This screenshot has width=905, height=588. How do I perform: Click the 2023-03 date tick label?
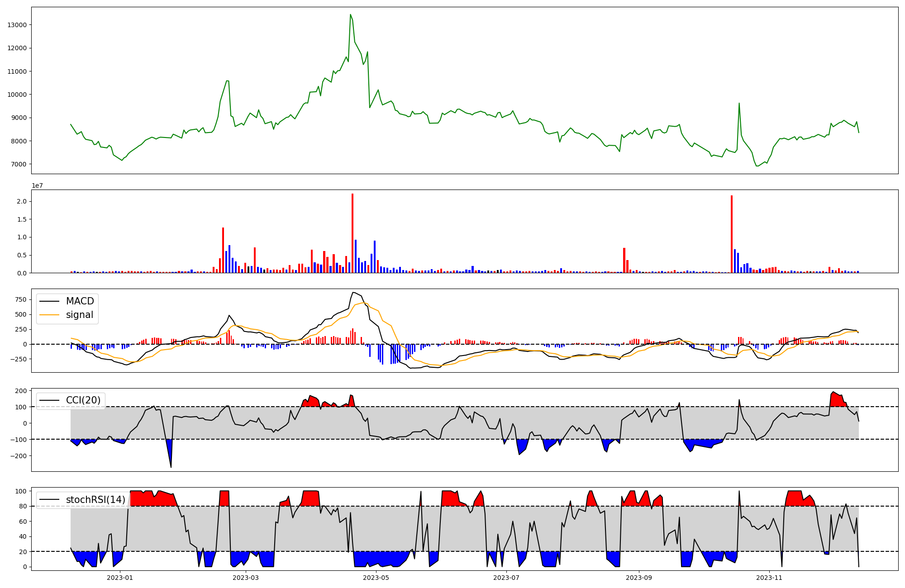point(246,577)
